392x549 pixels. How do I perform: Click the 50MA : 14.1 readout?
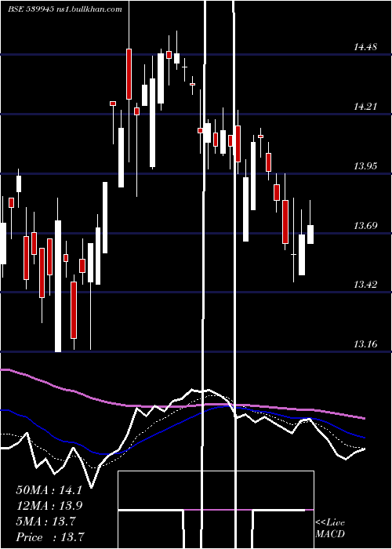49,490
